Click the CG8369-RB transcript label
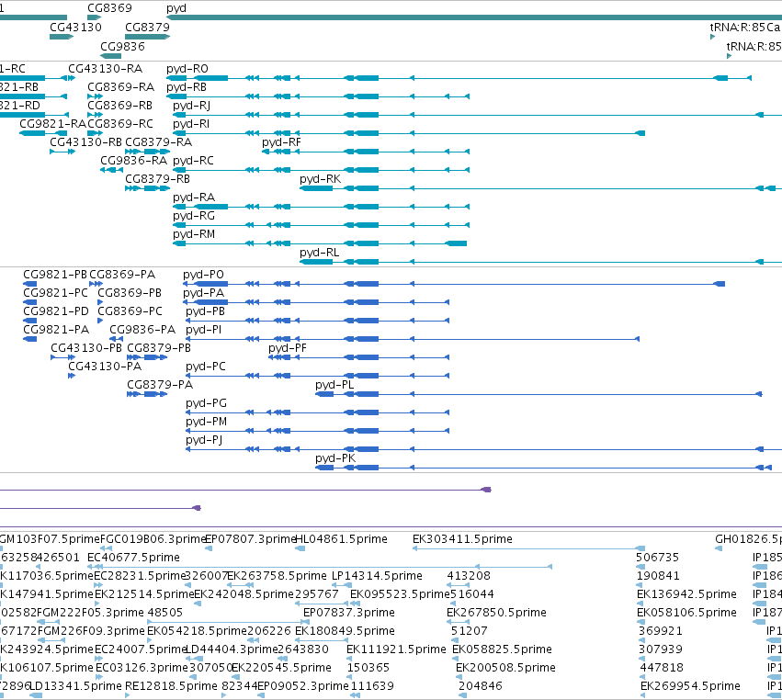 120,106
